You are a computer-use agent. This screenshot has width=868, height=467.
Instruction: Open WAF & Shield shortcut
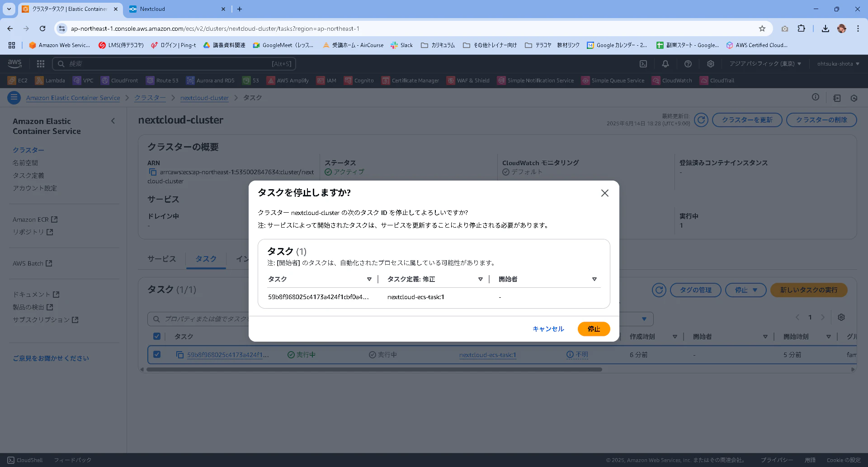pyautogui.click(x=468, y=81)
